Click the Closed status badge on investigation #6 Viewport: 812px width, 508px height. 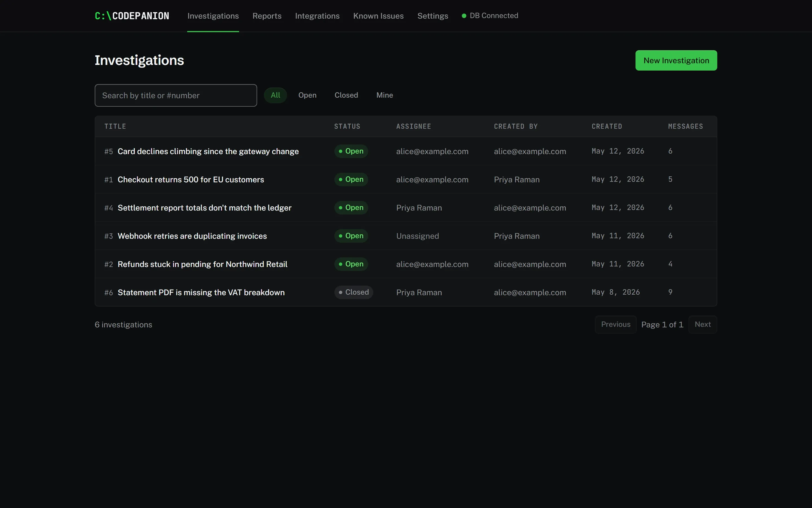coord(354,292)
